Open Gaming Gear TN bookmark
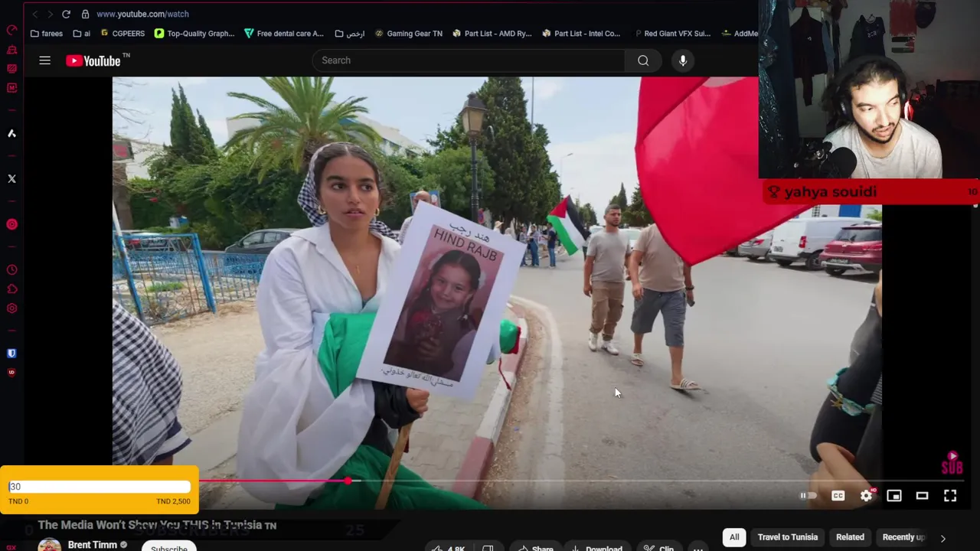 [408, 34]
